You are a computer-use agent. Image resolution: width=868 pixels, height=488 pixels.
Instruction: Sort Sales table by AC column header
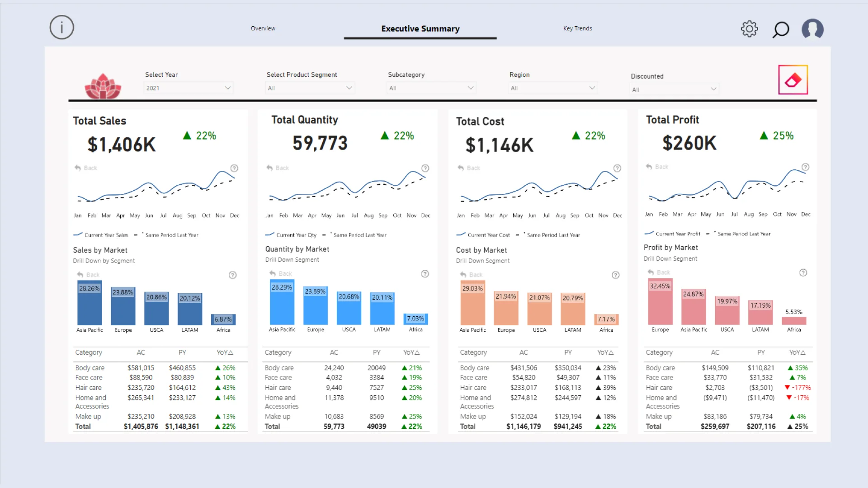click(141, 352)
